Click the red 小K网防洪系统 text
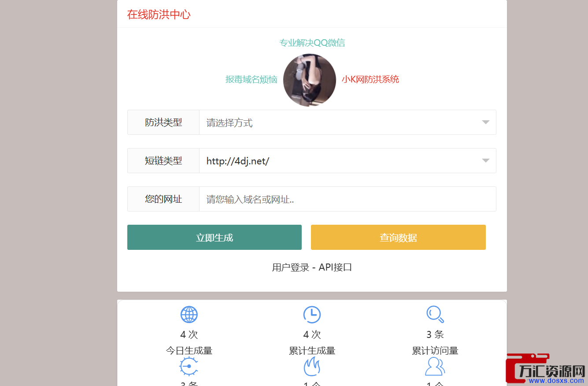The image size is (588, 386). pyautogui.click(x=370, y=79)
